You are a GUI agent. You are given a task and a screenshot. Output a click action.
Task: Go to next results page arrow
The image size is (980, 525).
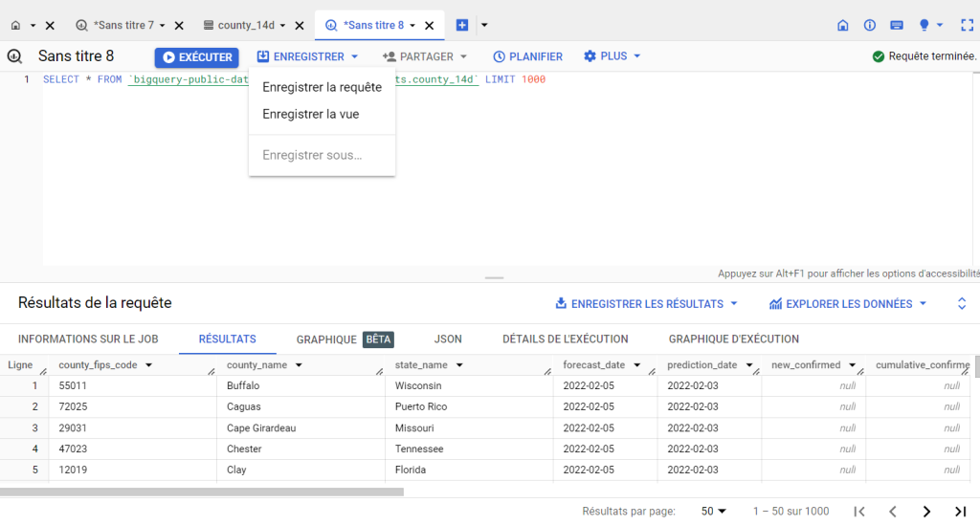[925, 512]
